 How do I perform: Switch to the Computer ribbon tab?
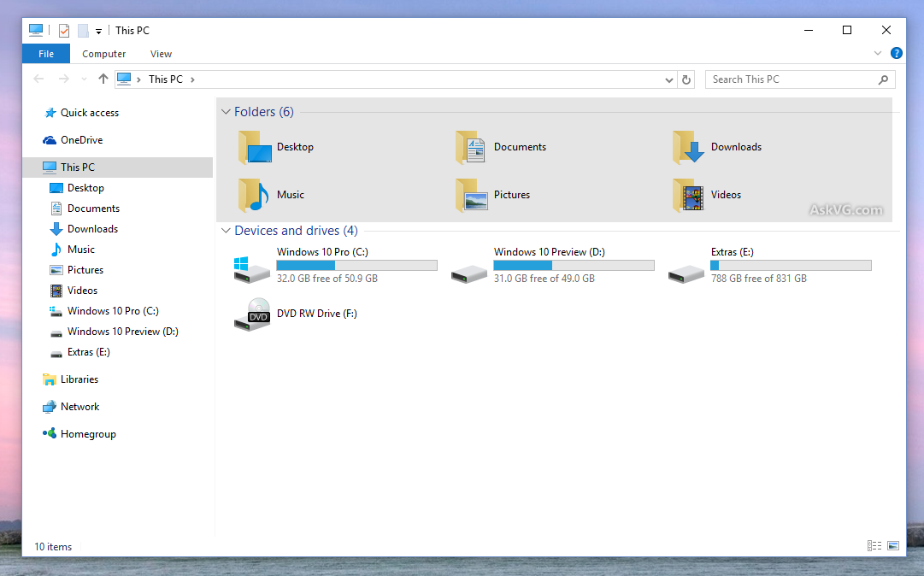(103, 54)
